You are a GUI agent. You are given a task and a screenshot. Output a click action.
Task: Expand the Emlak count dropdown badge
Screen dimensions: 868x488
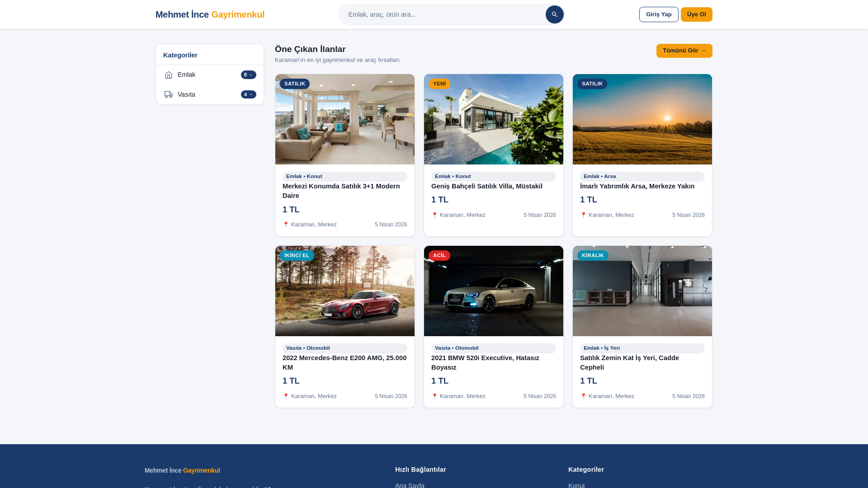point(248,75)
